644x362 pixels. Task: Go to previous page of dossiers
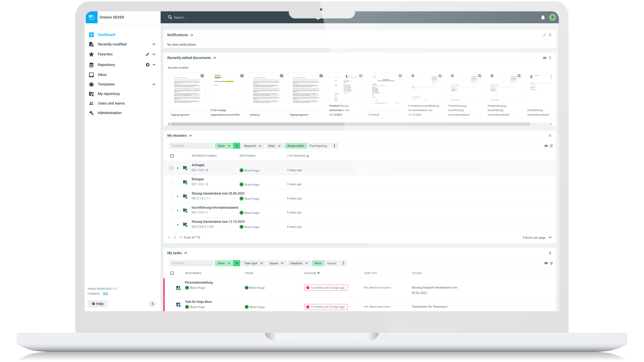click(x=169, y=237)
